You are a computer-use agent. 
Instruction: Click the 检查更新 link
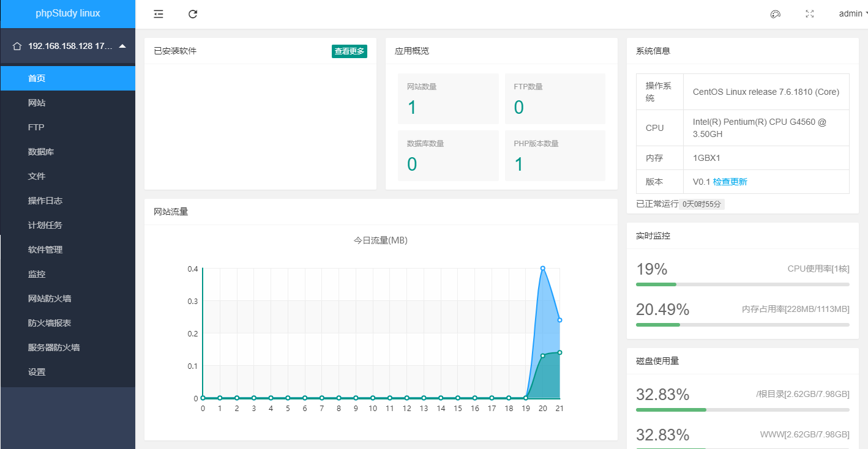point(730,182)
